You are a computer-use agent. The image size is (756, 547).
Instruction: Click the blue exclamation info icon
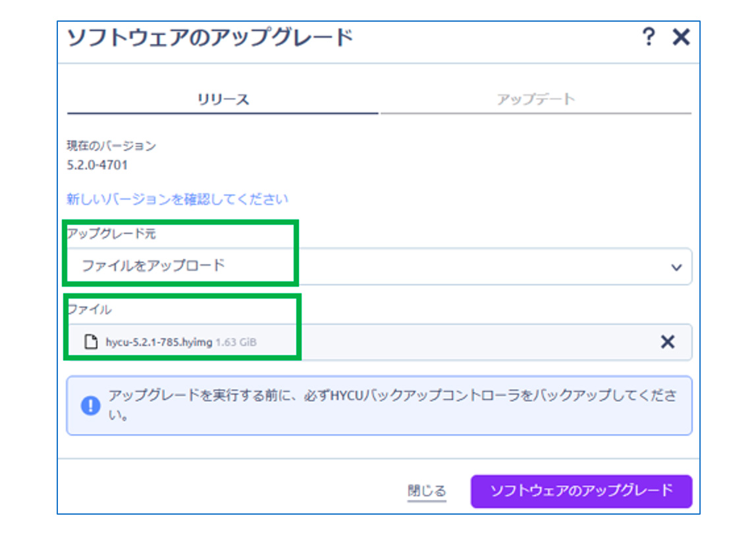[x=90, y=405]
